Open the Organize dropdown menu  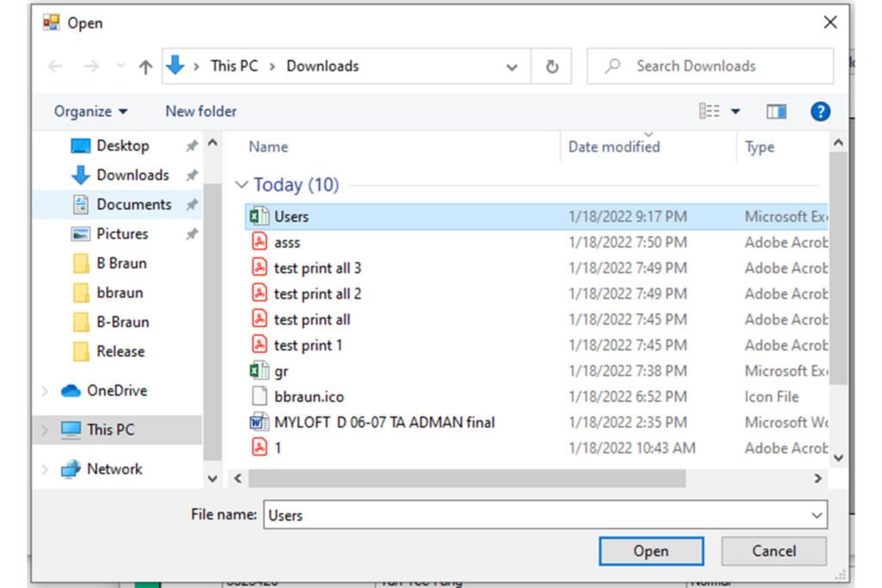[x=90, y=111]
